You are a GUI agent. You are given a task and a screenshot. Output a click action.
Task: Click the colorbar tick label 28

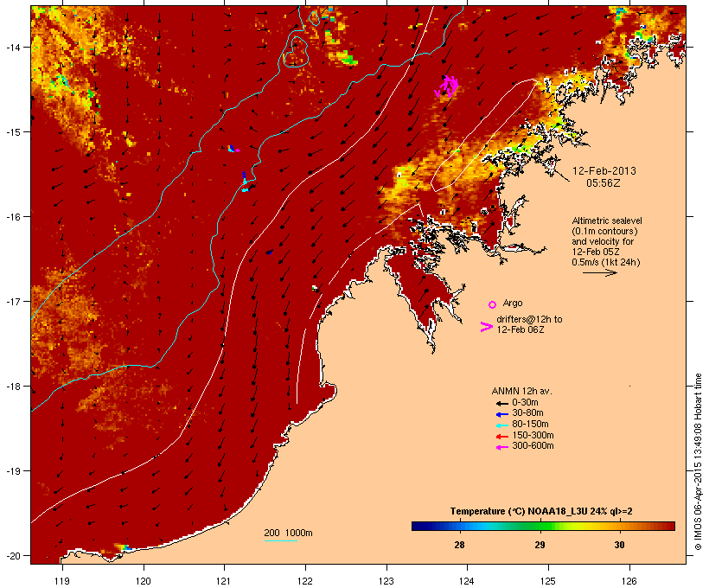point(459,545)
